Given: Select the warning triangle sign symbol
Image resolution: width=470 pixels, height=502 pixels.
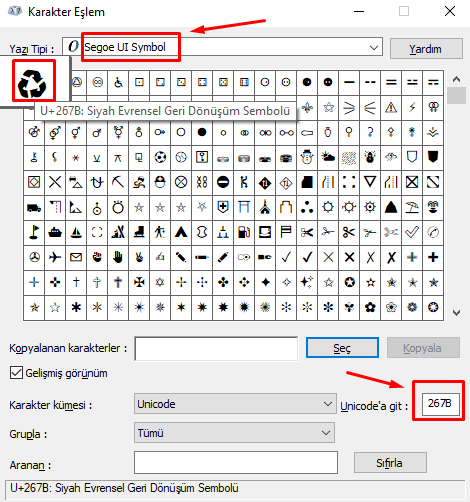Looking at the screenshot, I should point(391,107).
